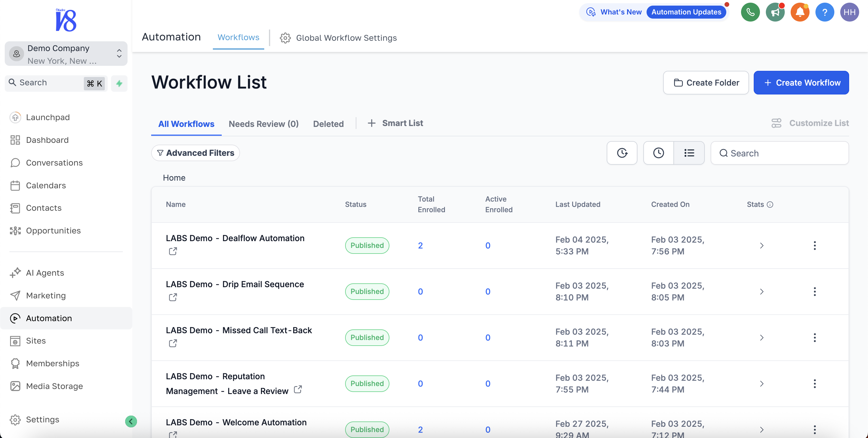Click the clock-with-arrow history icon button
Screen dimensions: 868x438
pyautogui.click(x=622, y=153)
